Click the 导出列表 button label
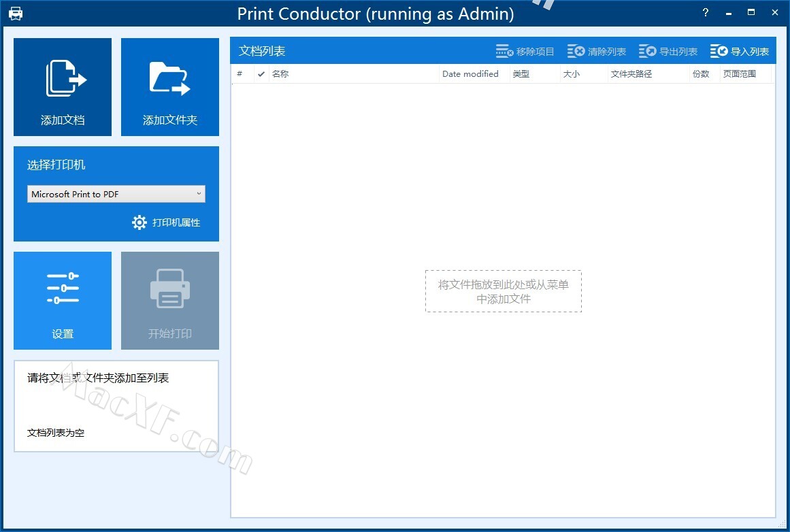The image size is (790, 532). pyautogui.click(x=678, y=52)
